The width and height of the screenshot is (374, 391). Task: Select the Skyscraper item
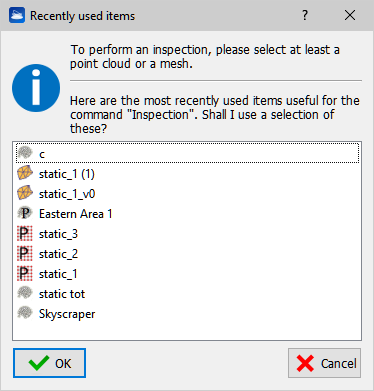coord(187,314)
